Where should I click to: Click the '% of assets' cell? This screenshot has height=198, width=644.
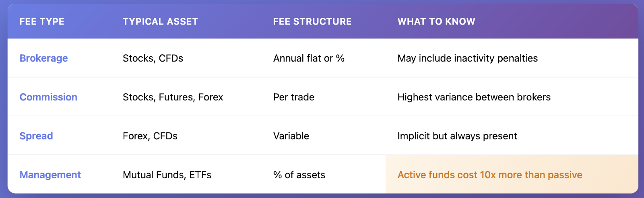pos(299,175)
